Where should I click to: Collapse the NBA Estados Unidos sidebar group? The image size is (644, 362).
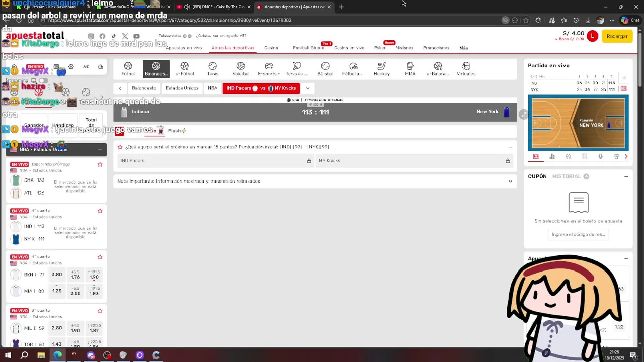pos(100,149)
